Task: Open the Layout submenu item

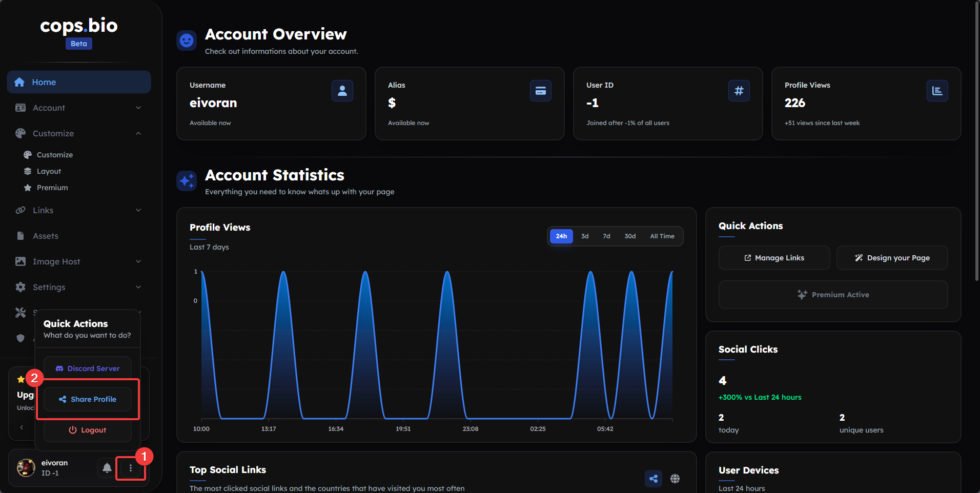Action: (49, 171)
